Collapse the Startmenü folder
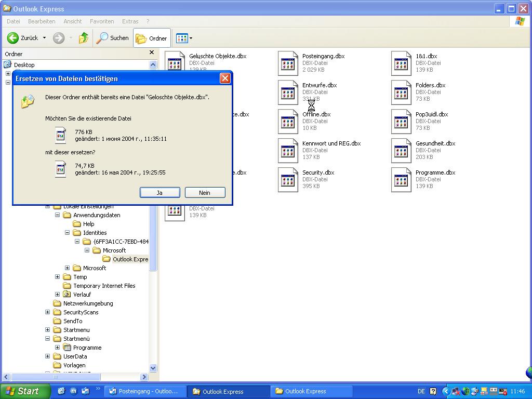This screenshot has width=532, height=399. click(47, 339)
